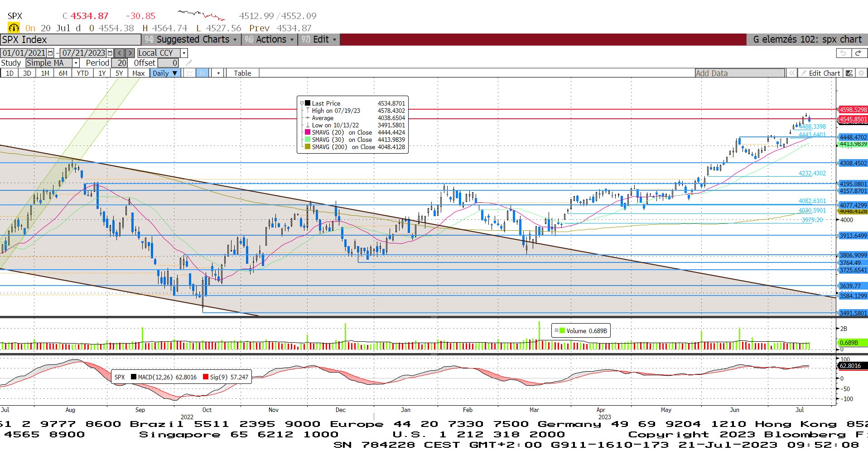This screenshot has height=470, width=868.
Task: Click the Low on 10/13/22 legend row
Action: (x=356, y=125)
